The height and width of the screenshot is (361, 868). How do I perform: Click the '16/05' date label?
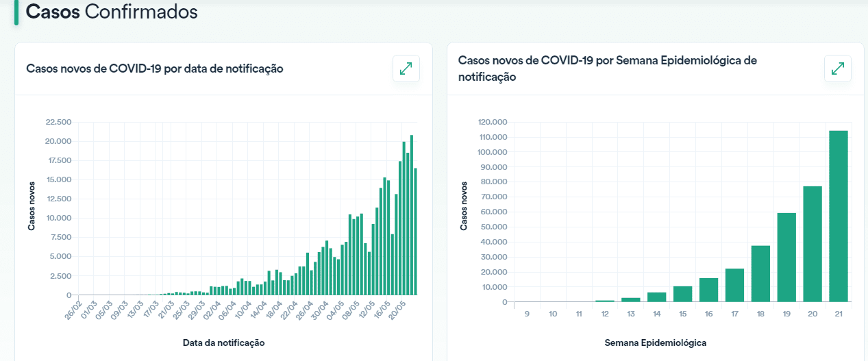pyautogui.click(x=384, y=309)
